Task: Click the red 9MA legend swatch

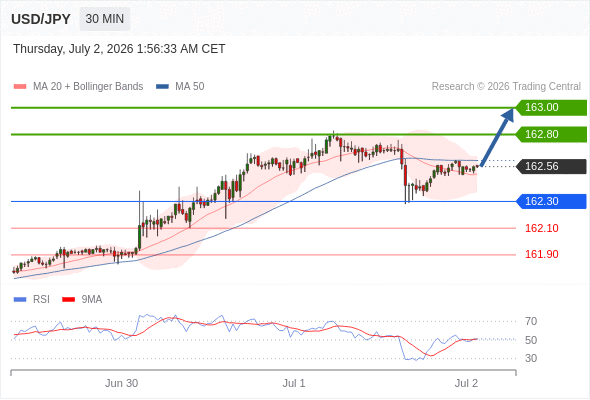Action: pos(68,300)
